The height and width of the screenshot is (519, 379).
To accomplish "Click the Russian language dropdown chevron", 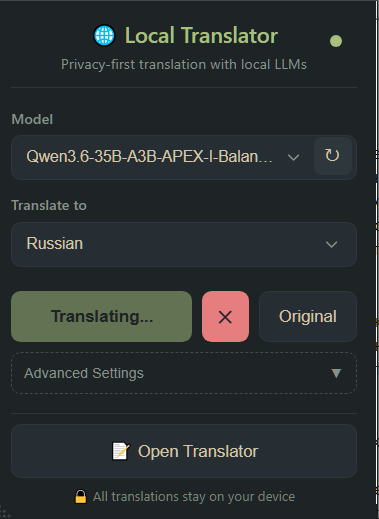I will coord(331,244).
